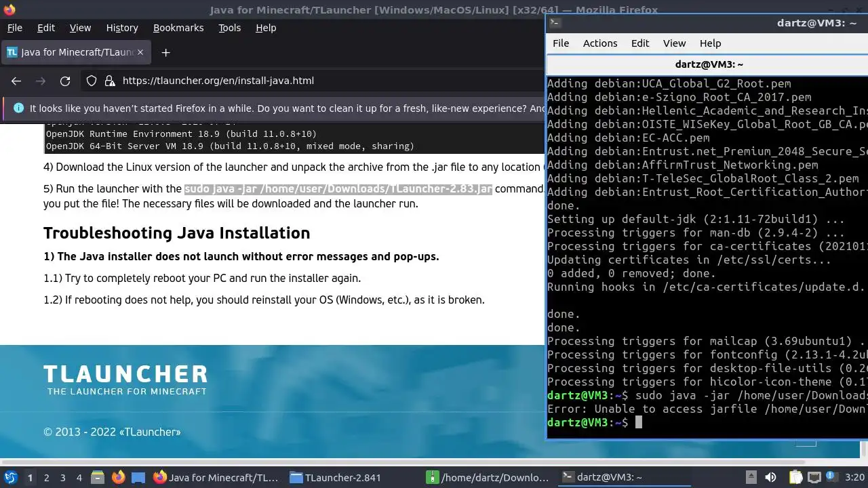868x488 pixels.
Task: Open Firefox Tools menu
Action: click(229, 28)
